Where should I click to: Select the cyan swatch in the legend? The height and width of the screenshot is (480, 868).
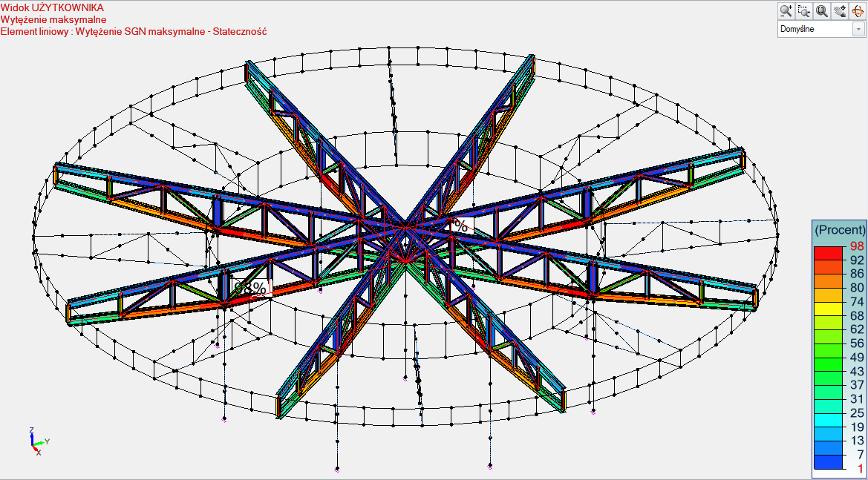(829, 420)
